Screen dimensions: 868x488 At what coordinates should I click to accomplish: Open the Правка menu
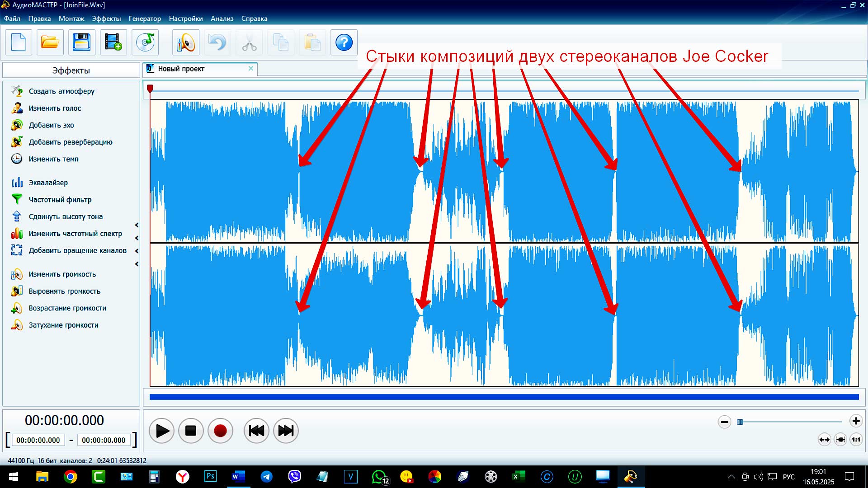point(39,19)
